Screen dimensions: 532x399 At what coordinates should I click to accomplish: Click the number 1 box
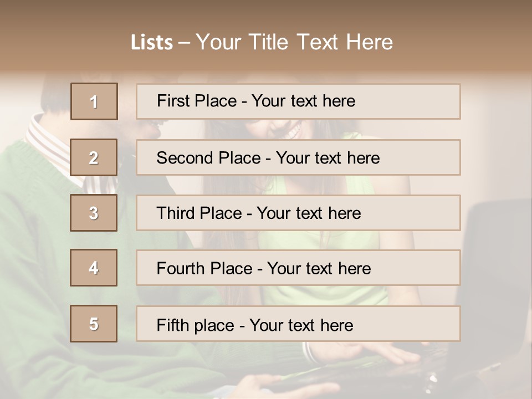click(x=94, y=101)
